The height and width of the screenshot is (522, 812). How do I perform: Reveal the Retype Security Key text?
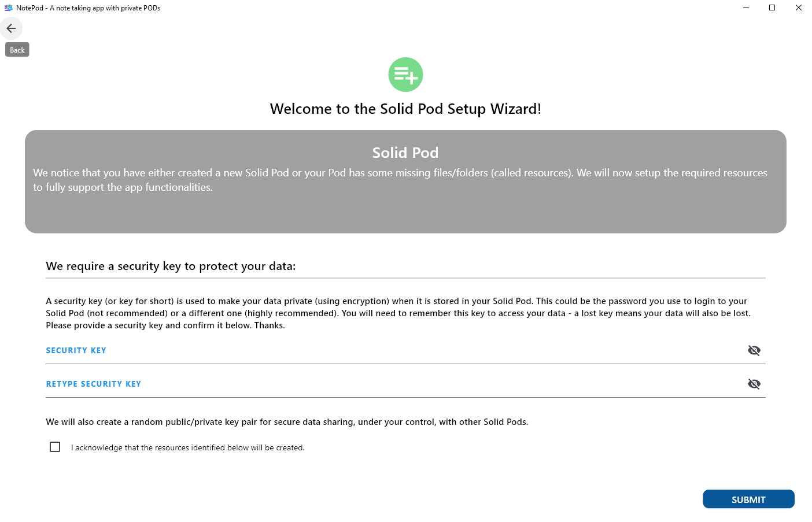(754, 384)
